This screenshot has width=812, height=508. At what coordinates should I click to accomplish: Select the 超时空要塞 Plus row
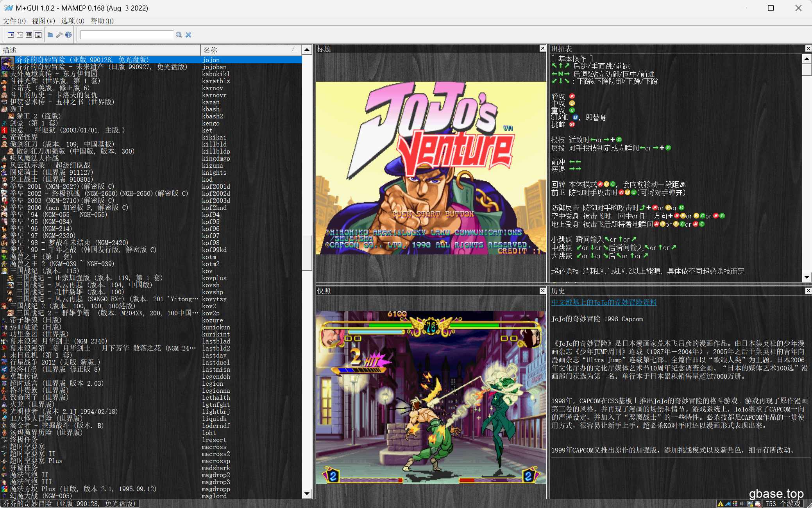click(151, 461)
